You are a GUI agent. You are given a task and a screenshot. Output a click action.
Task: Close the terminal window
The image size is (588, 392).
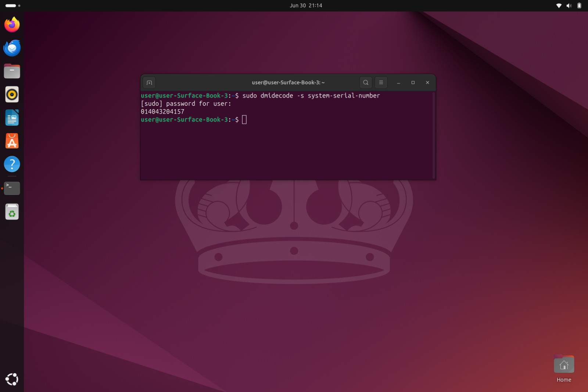(x=427, y=82)
